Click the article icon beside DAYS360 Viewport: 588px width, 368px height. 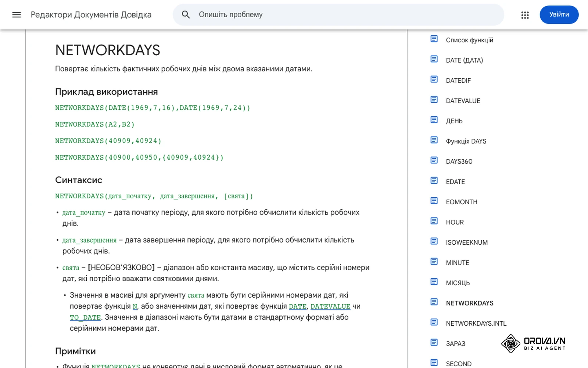click(434, 160)
